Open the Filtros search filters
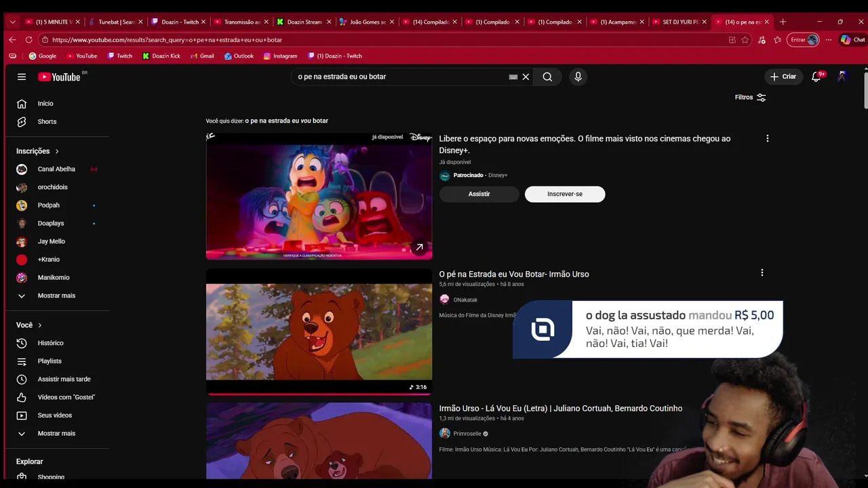This screenshot has height=488, width=868. pos(750,97)
